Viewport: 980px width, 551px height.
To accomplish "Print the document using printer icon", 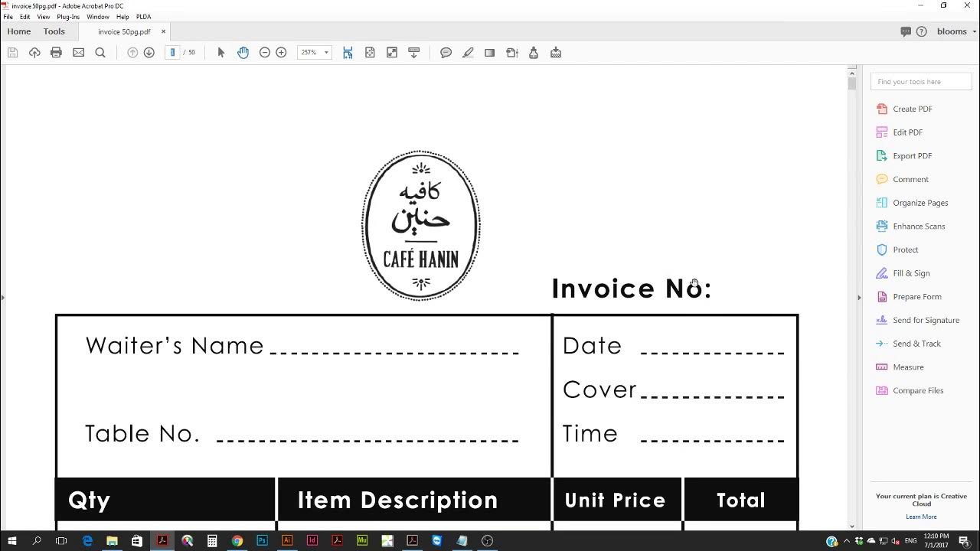I will click(56, 53).
